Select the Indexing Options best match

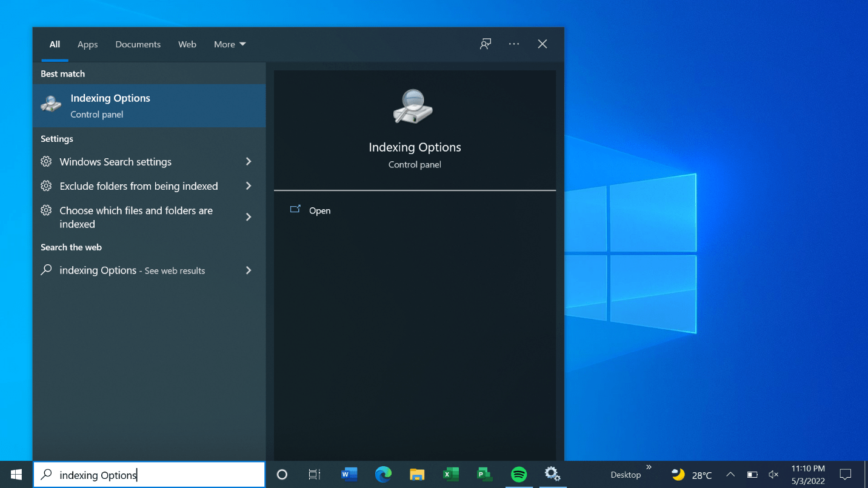click(149, 105)
